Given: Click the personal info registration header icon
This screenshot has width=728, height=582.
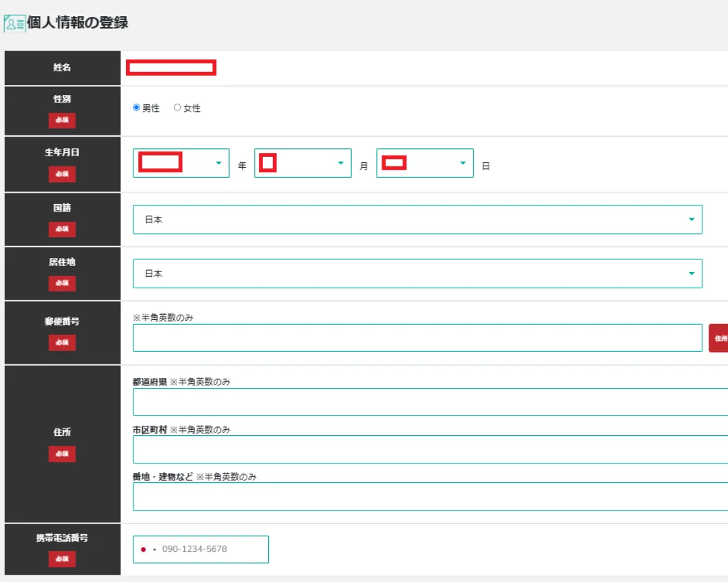Looking at the screenshot, I should (x=14, y=23).
